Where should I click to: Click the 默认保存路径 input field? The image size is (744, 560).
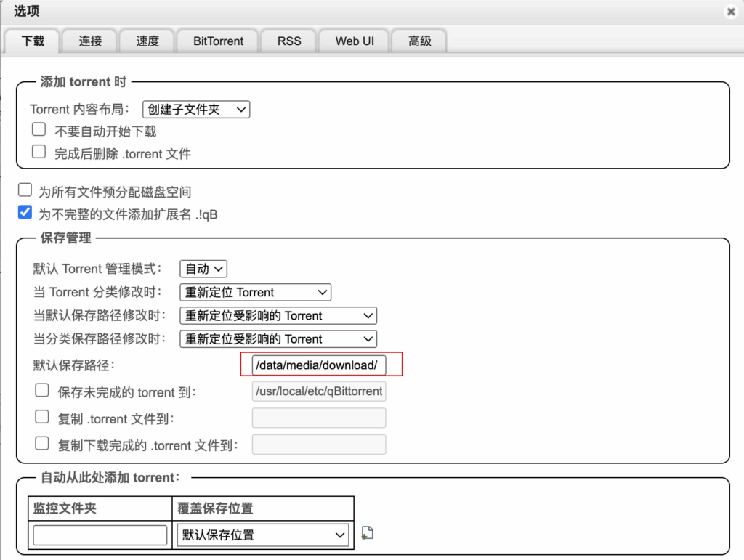(319, 365)
